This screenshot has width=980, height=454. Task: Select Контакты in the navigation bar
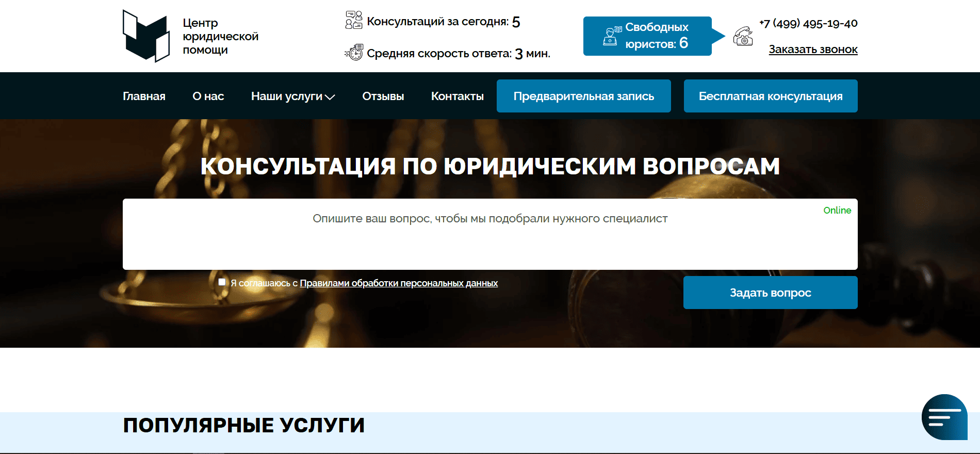point(457,96)
